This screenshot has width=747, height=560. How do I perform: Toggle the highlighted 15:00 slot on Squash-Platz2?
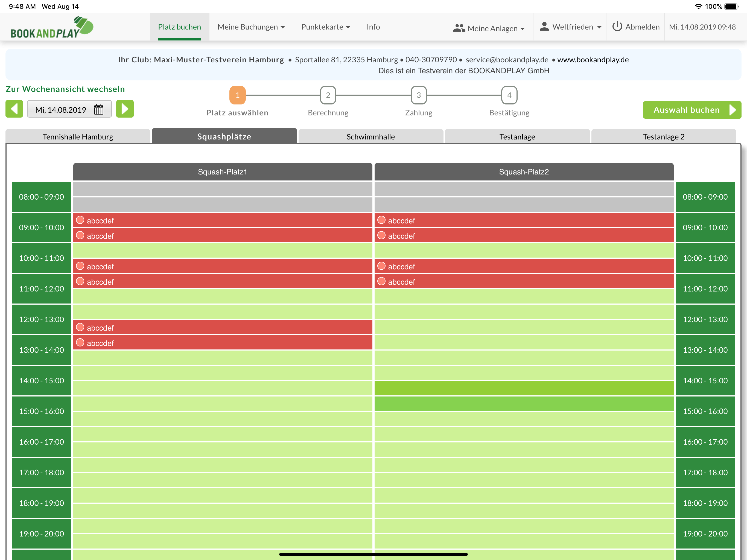click(524, 404)
